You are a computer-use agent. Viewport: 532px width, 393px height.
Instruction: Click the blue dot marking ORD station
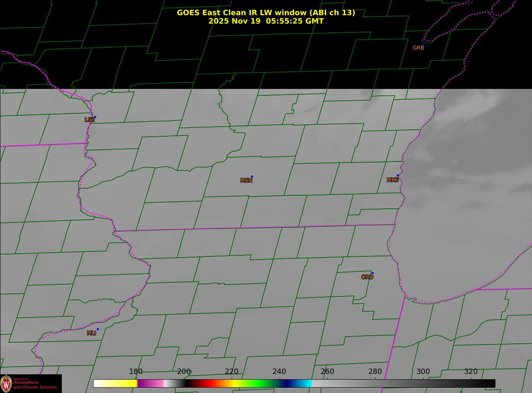point(372,273)
